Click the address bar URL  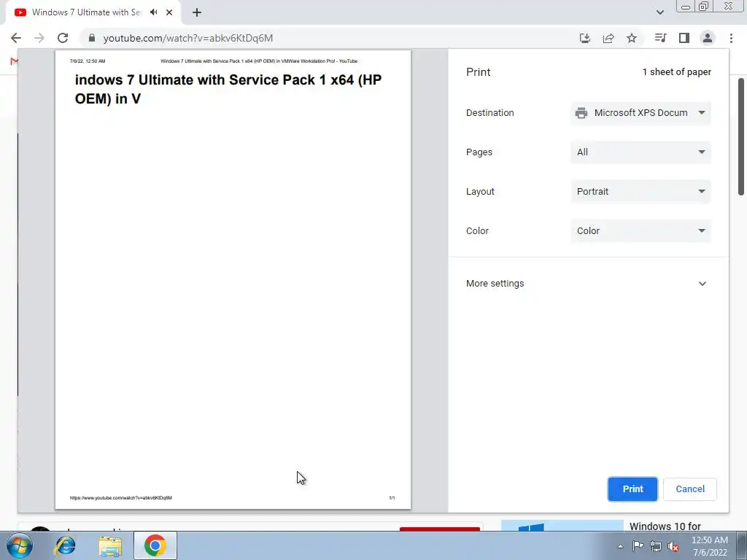pos(188,38)
